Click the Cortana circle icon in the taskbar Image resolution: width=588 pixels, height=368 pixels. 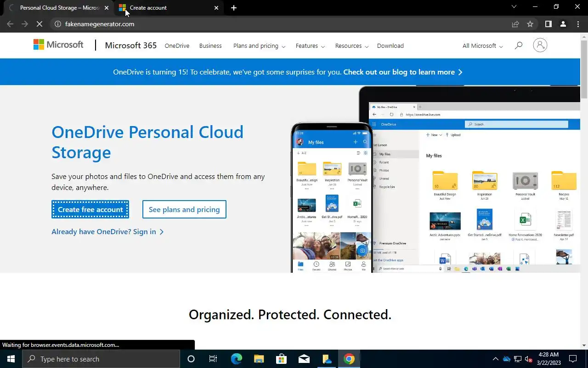191,359
